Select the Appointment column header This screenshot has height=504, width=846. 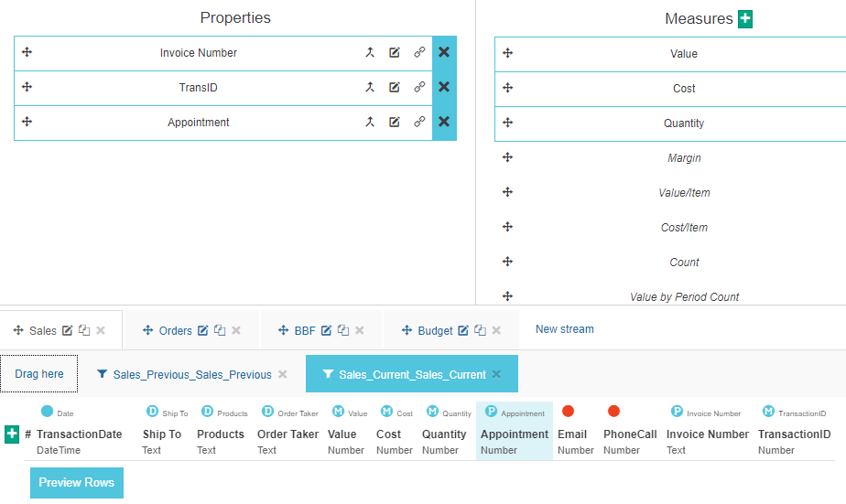514,434
